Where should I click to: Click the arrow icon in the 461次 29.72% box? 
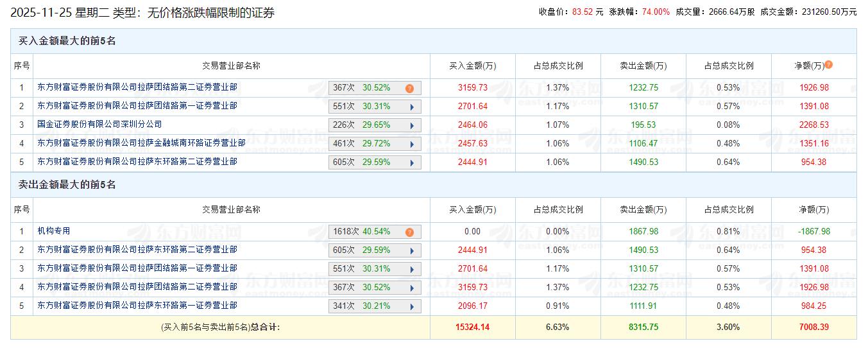(x=411, y=144)
